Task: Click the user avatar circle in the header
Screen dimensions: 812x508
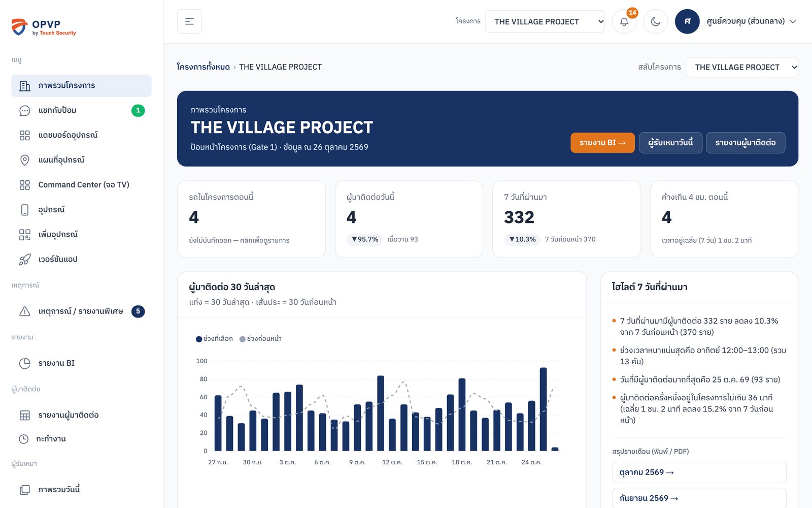Action: (x=687, y=21)
